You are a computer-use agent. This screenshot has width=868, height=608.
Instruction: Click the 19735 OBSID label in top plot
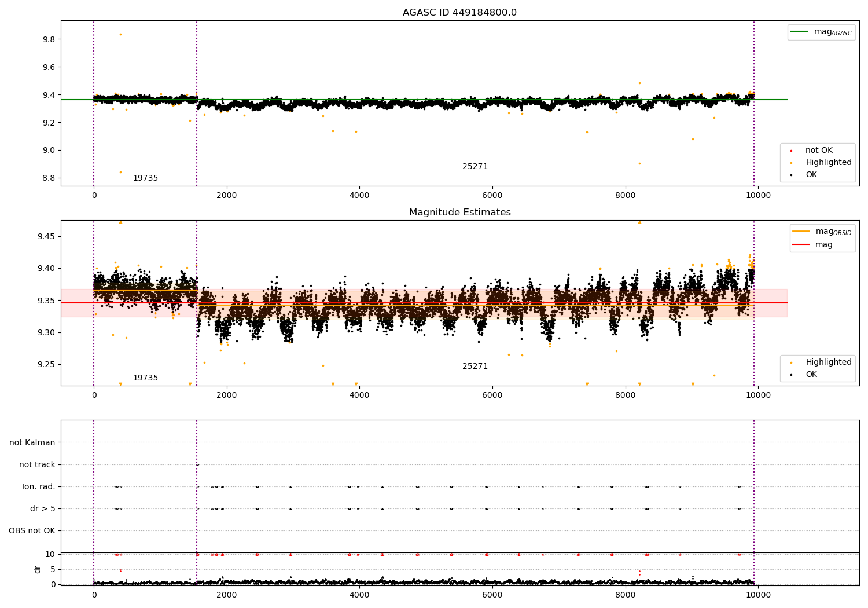coord(145,178)
